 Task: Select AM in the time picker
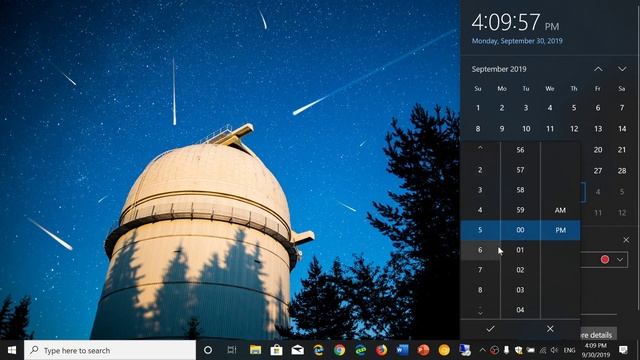(x=560, y=210)
